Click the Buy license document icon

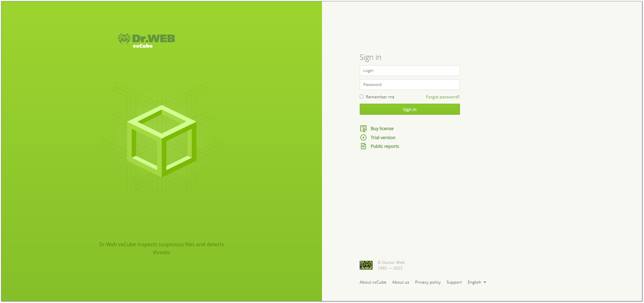point(363,129)
